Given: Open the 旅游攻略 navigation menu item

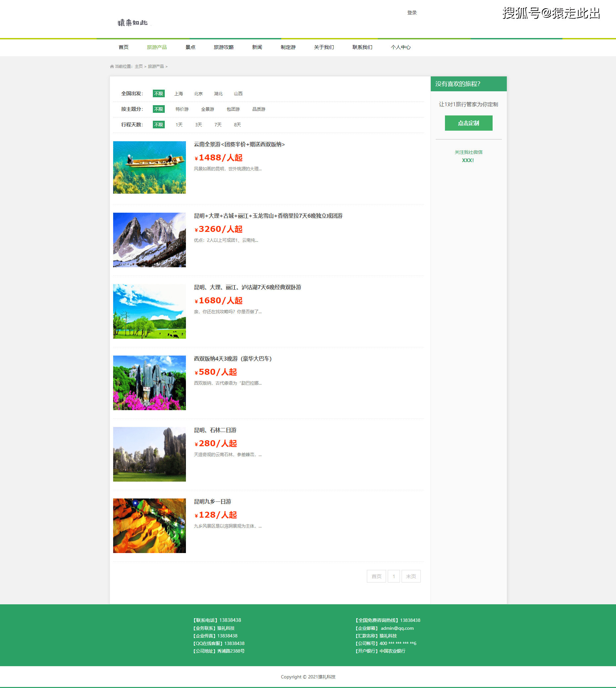Looking at the screenshot, I should (x=223, y=47).
